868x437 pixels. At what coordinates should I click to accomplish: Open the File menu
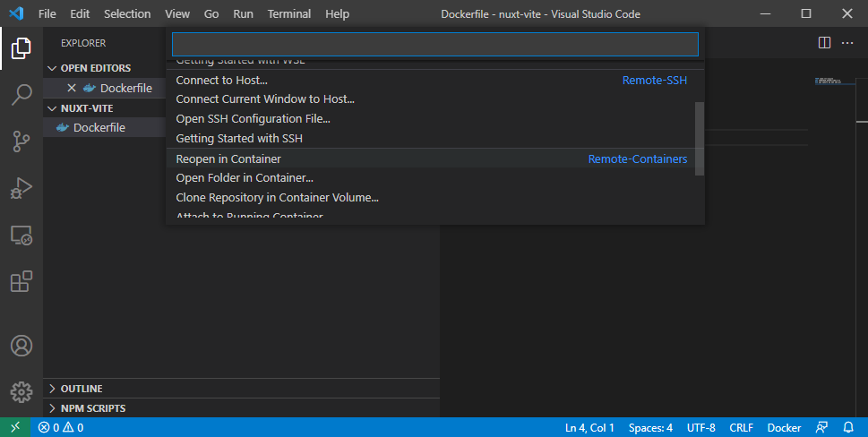47,13
